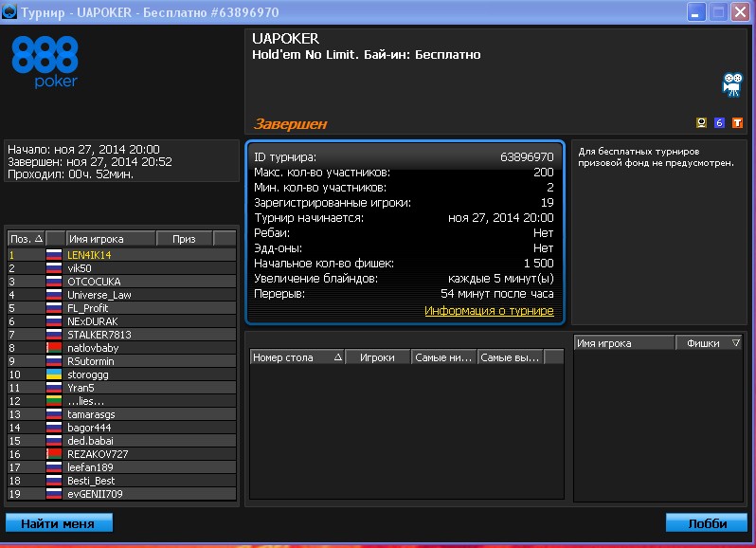Return to the Лобби button

click(707, 523)
